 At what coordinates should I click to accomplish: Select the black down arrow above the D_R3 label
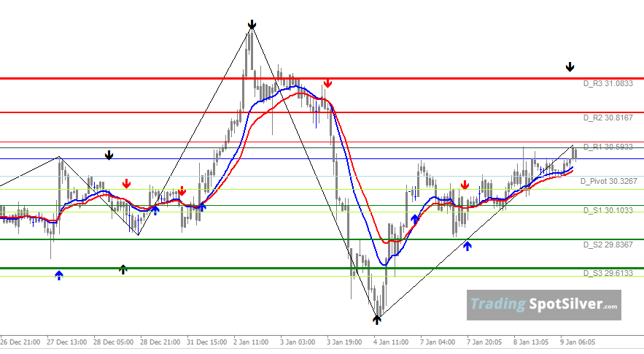tap(570, 66)
